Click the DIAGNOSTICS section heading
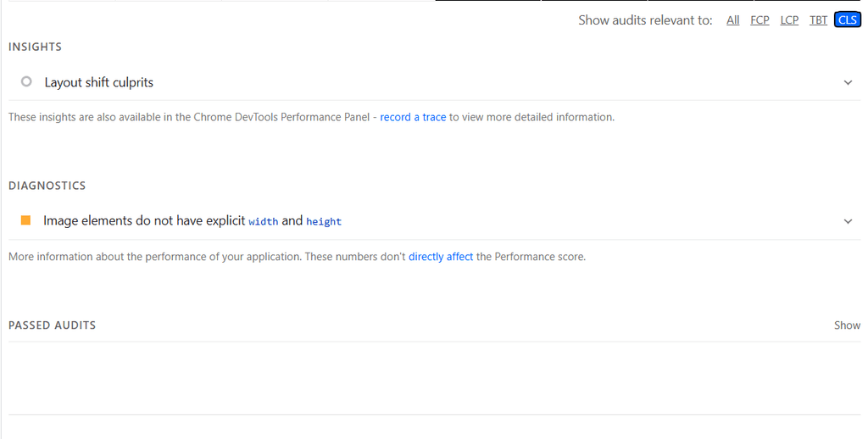868x439 pixels. pyautogui.click(x=47, y=186)
